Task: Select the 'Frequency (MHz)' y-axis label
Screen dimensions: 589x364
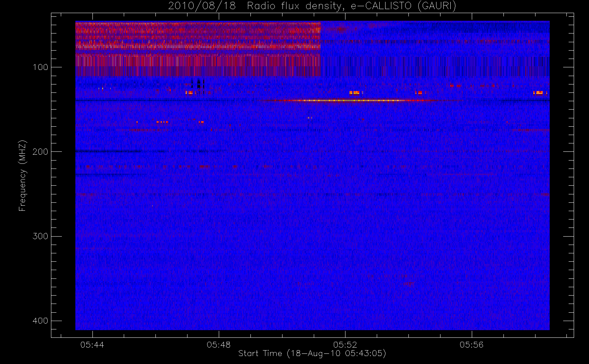Action: pos(23,175)
